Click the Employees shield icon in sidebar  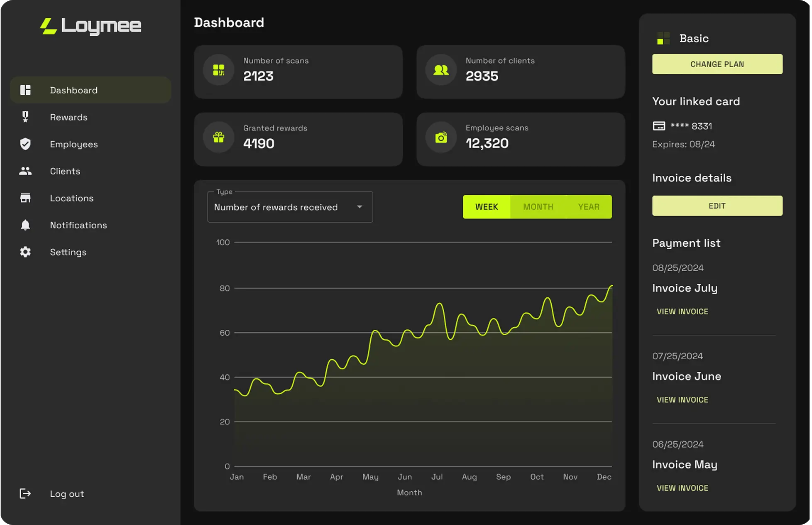(25, 144)
